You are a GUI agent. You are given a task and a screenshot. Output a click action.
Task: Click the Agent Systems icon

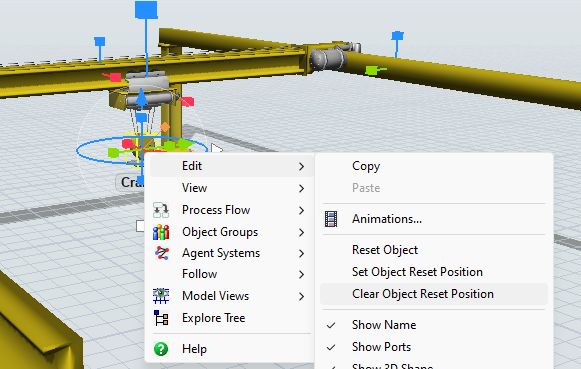coord(162,253)
